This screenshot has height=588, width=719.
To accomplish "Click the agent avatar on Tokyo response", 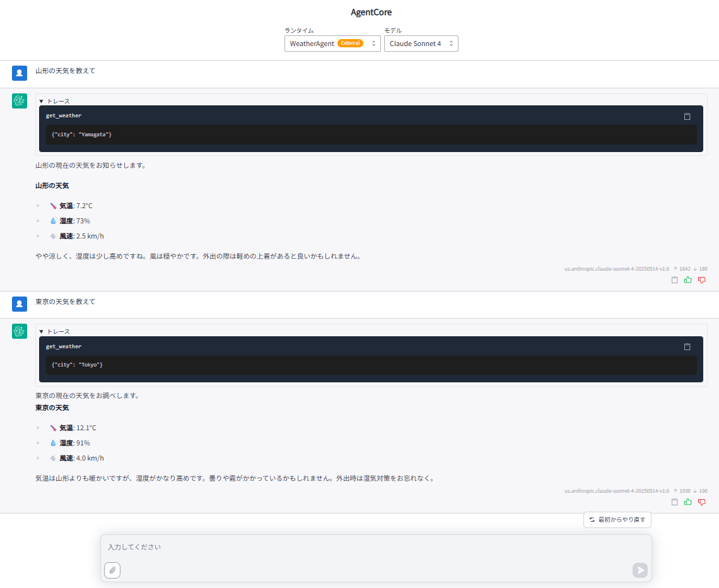I will tap(20, 331).
